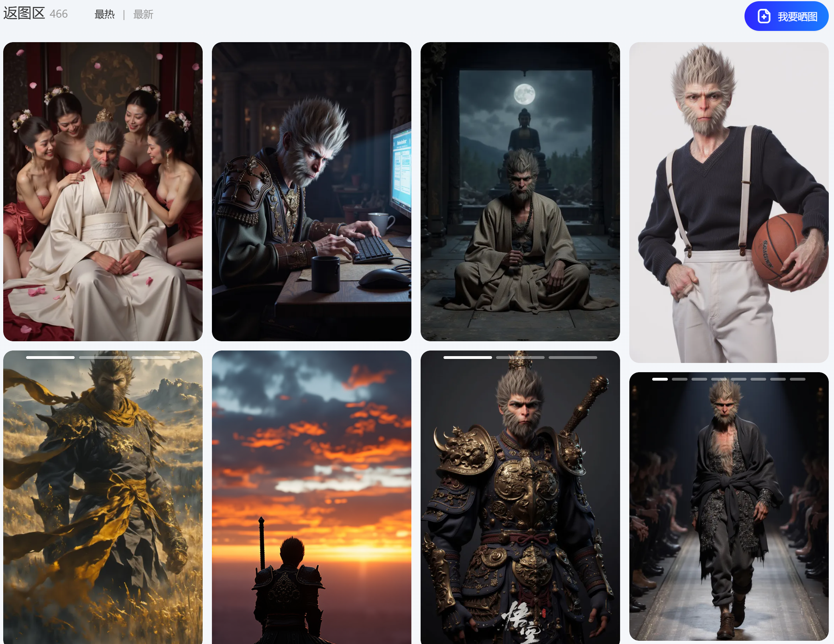Select first slide indicator on golden scarf image
The image size is (834, 644).
50,357
